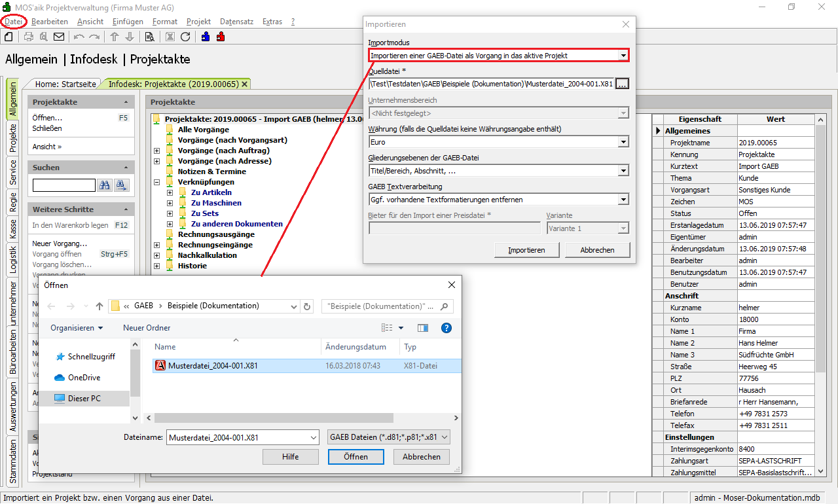Open the Importmodus dropdown
Viewport: 838px width, 504px height.
[623, 56]
